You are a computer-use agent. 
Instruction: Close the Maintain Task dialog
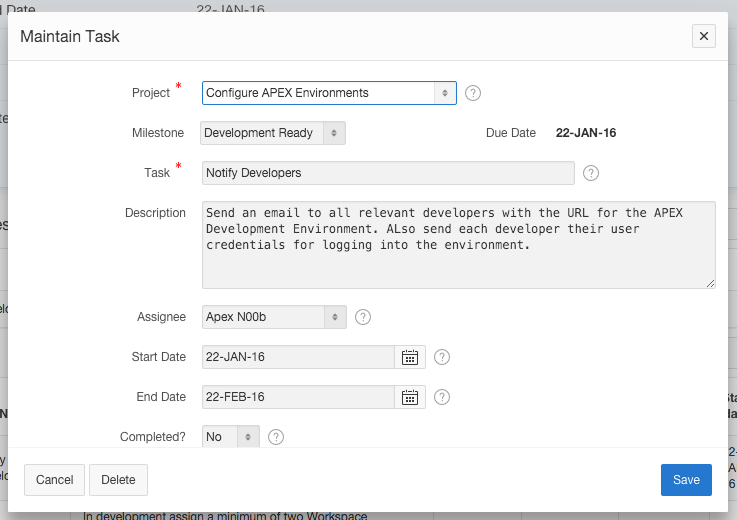pos(704,36)
